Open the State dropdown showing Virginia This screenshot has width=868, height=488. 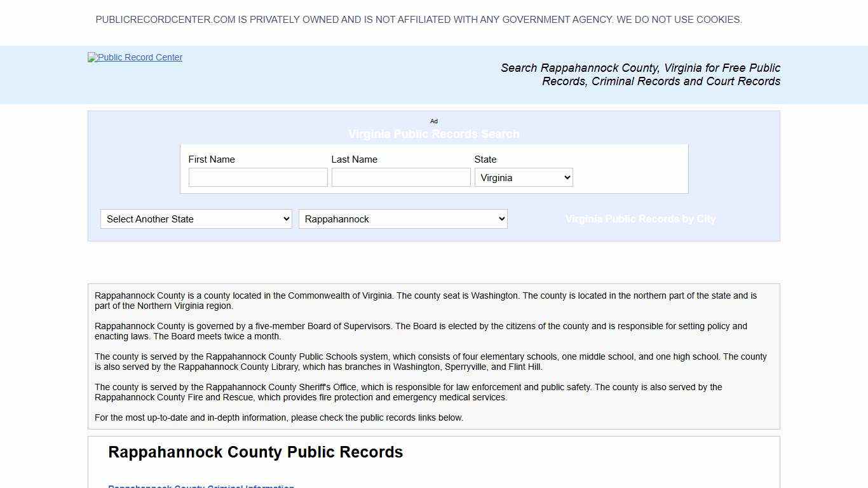coord(523,177)
